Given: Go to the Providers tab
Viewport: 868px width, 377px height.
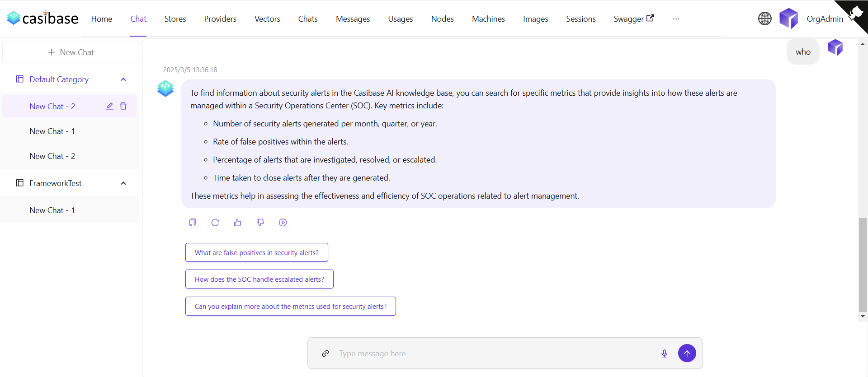Looking at the screenshot, I should pos(220,19).
